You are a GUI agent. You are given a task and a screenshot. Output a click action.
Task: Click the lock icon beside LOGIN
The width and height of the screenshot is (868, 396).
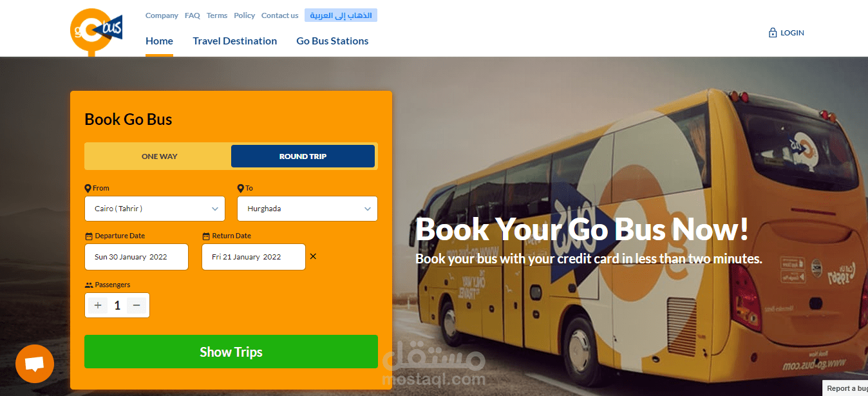coord(773,33)
